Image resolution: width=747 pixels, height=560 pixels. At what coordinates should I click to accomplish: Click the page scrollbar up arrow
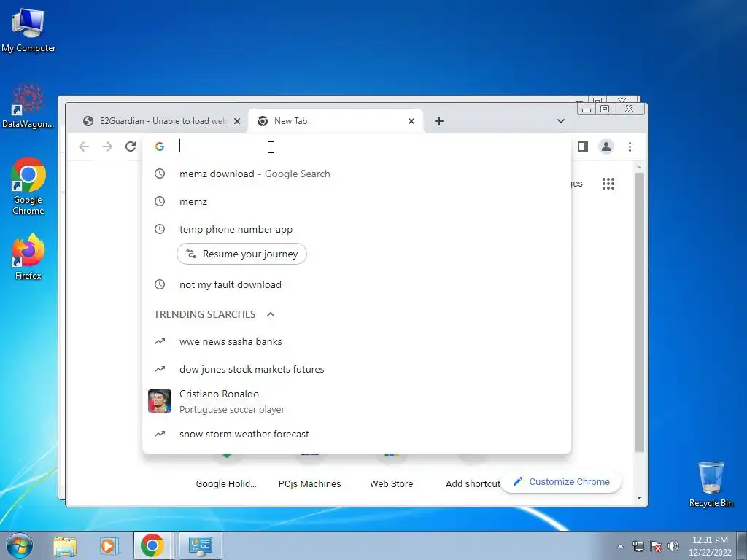pos(639,167)
